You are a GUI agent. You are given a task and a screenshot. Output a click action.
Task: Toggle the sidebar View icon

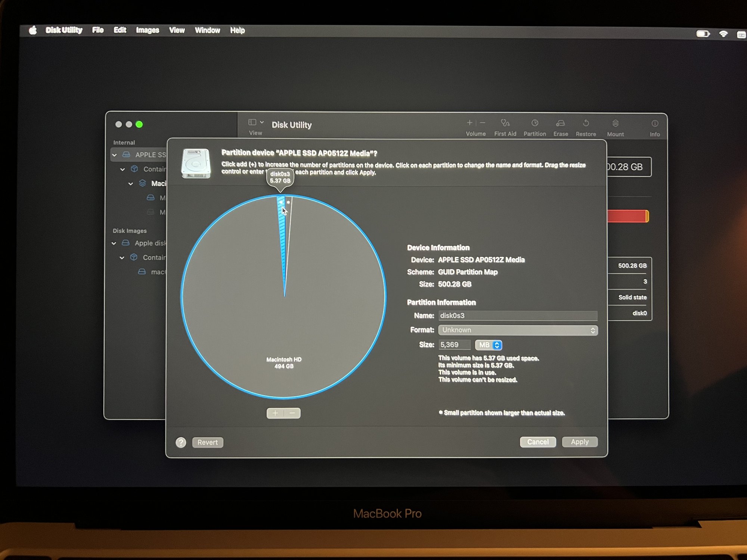click(x=252, y=122)
